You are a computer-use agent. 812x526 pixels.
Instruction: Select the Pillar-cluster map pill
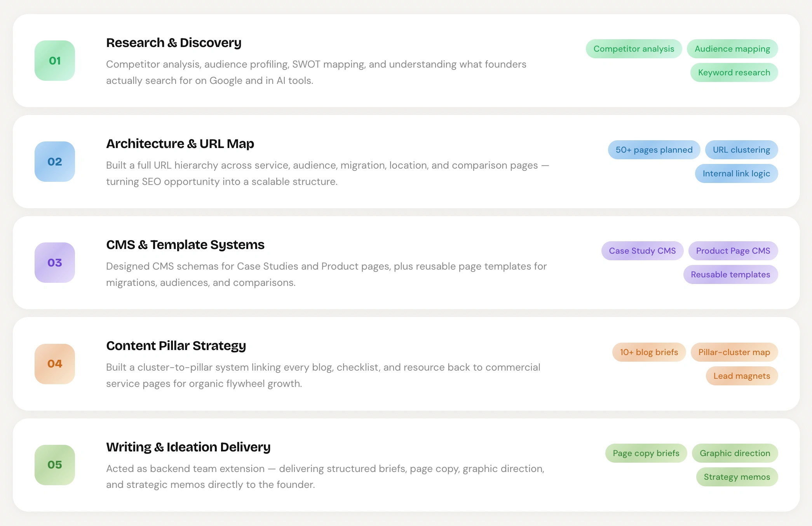pos(734,352)
